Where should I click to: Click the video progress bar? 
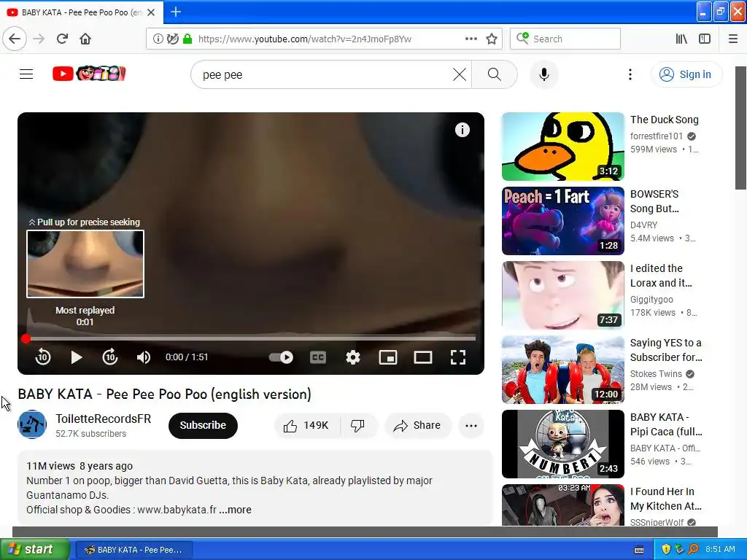click(x=251, y=338)
